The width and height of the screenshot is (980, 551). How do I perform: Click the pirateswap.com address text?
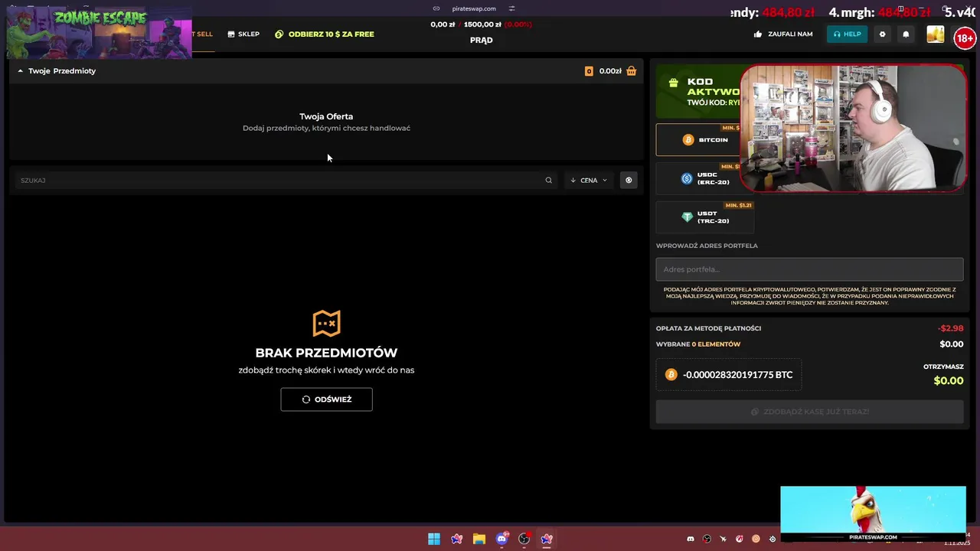pos(474,8)
